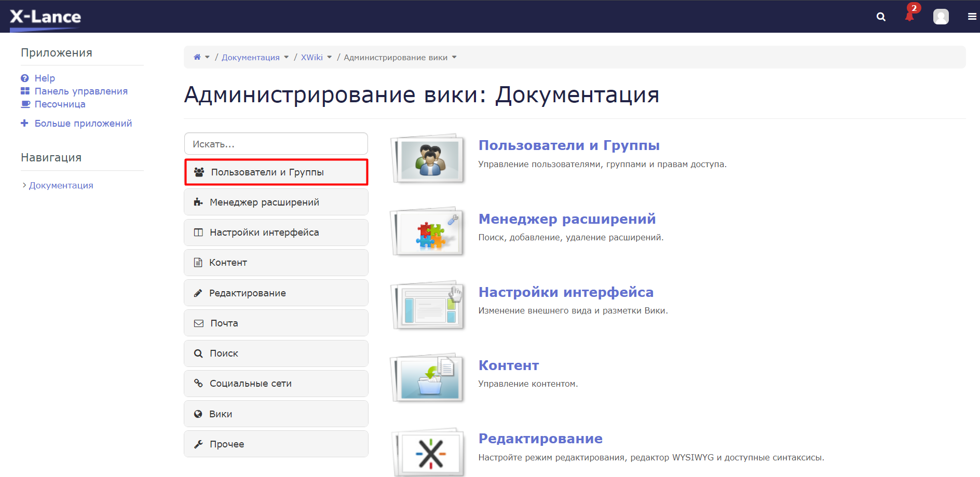Expand the Документация breadcrumb dropdown arrow
The height and width of the screenshot is (477, 980).
coord(286,57)
